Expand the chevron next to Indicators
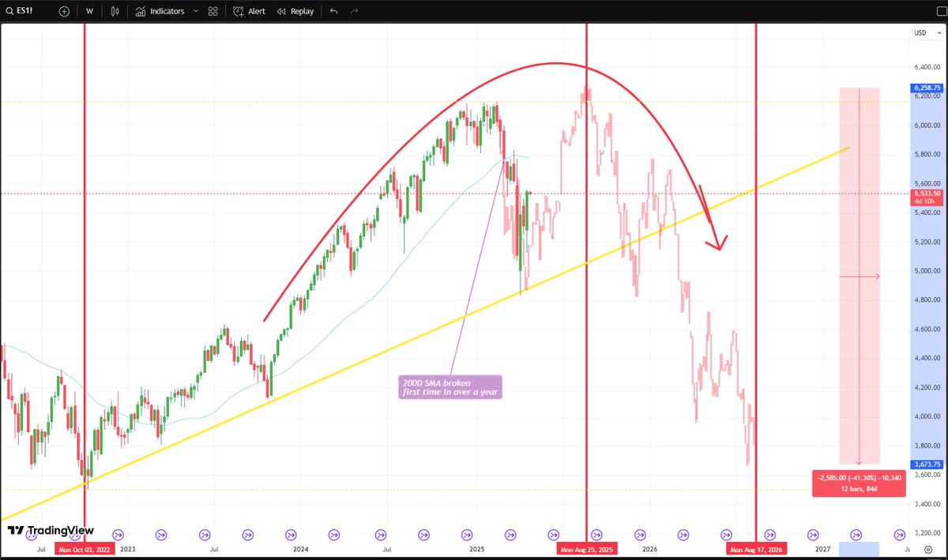948x560 pixels. pyautogui.click(x=194, y=11)
